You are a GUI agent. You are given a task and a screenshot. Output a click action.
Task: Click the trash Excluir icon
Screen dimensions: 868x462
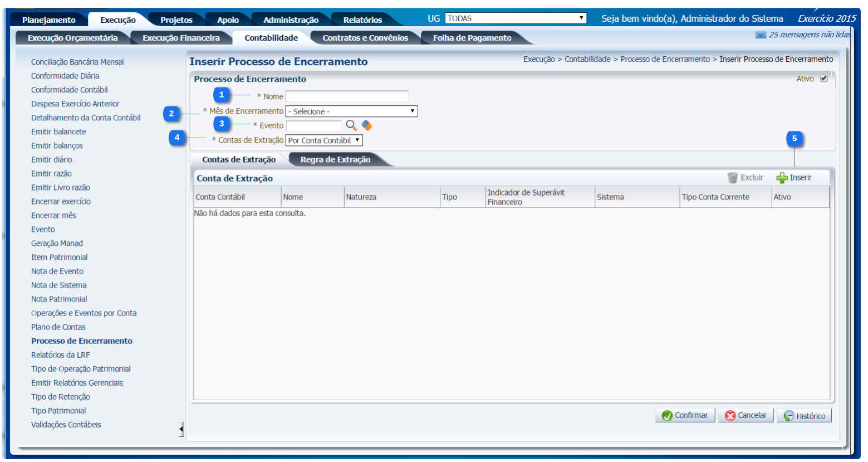pyautogui.click(x=733, y=178)
